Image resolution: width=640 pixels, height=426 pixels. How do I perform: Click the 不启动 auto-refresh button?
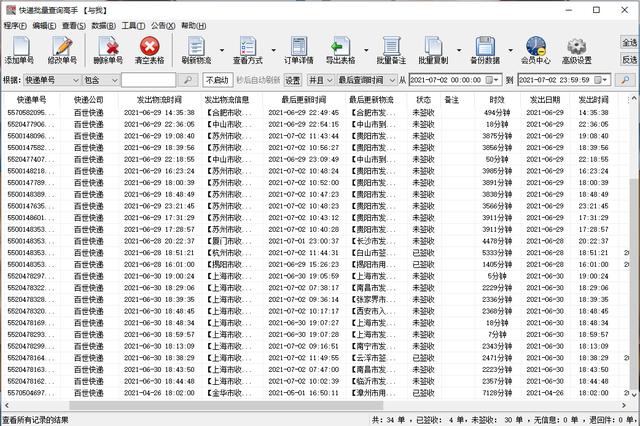pos(217,80)
